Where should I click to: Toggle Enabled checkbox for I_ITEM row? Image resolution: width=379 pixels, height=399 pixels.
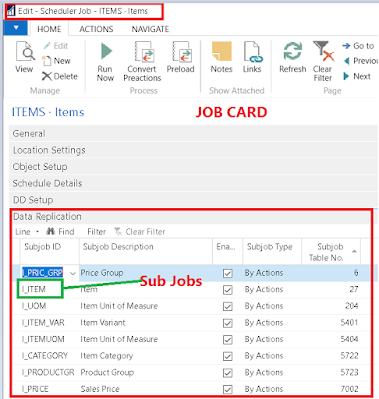click(228, 290)
